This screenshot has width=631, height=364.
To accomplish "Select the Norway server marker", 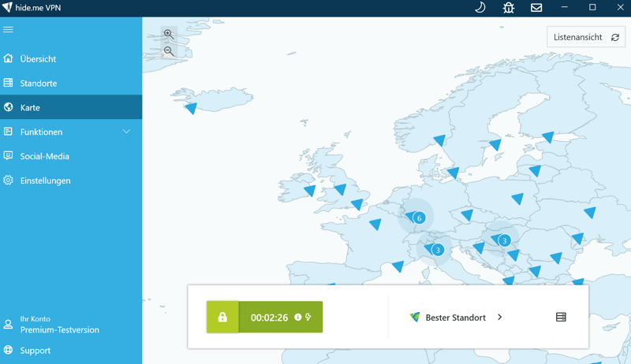I will click(x=439, y=140).
